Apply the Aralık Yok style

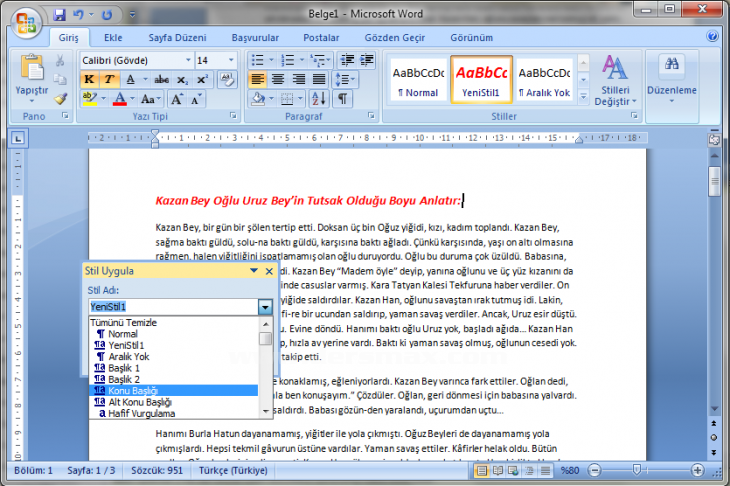tap(544, 80)
